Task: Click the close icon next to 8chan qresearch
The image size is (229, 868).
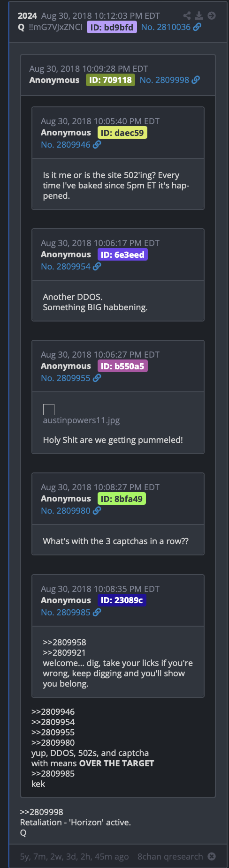Action: coord(212,856)
